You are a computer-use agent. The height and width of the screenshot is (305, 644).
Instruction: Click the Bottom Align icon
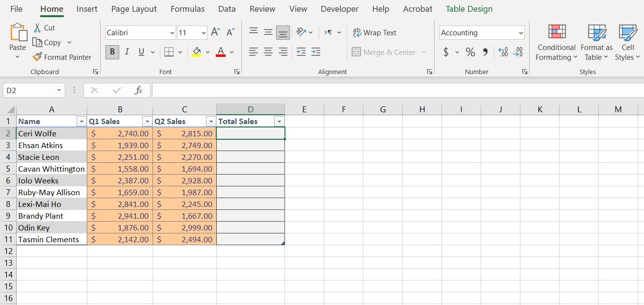(x=283, y=32)
